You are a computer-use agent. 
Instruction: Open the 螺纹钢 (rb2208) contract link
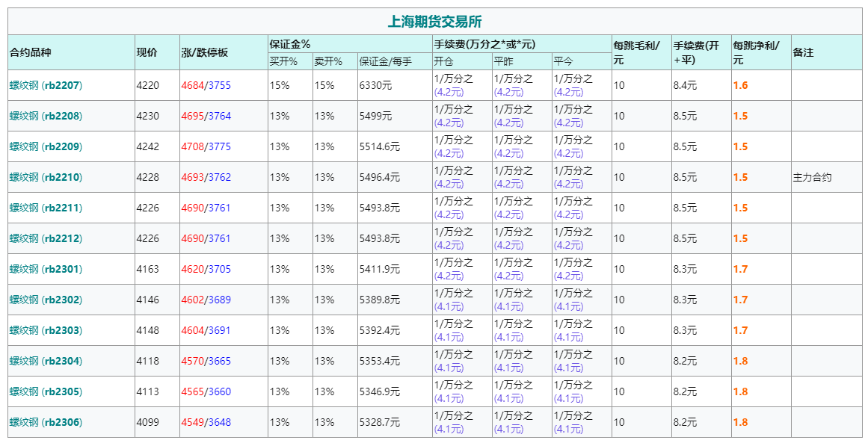coord(46,117)
